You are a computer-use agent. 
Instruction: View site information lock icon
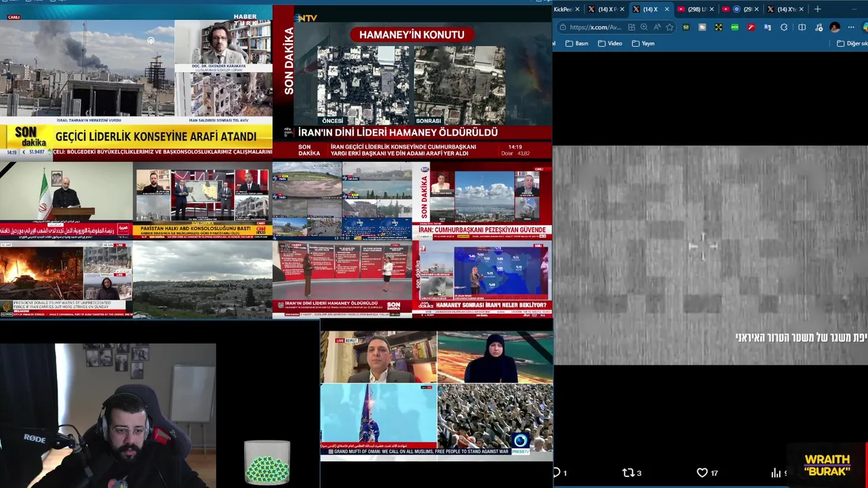[x=562, y=27]
